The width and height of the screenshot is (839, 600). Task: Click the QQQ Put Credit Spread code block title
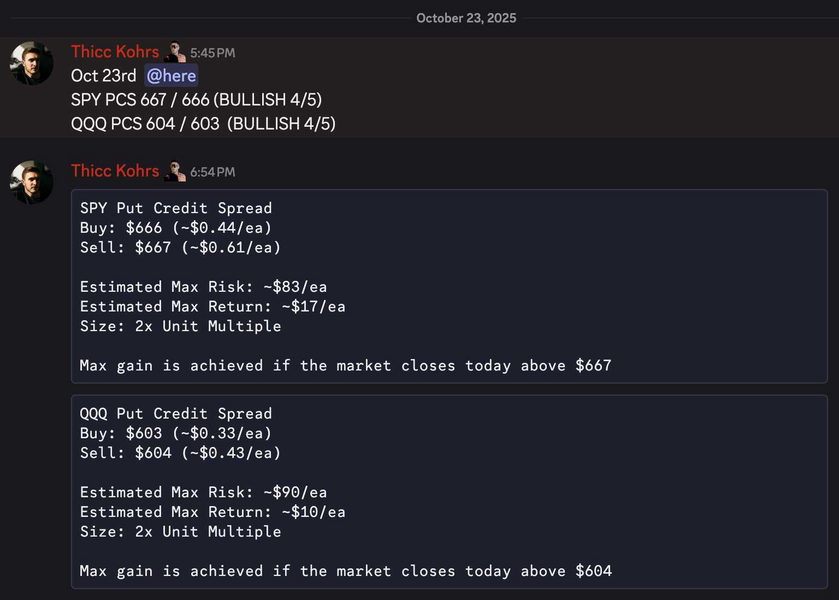[x=176, y=413]
